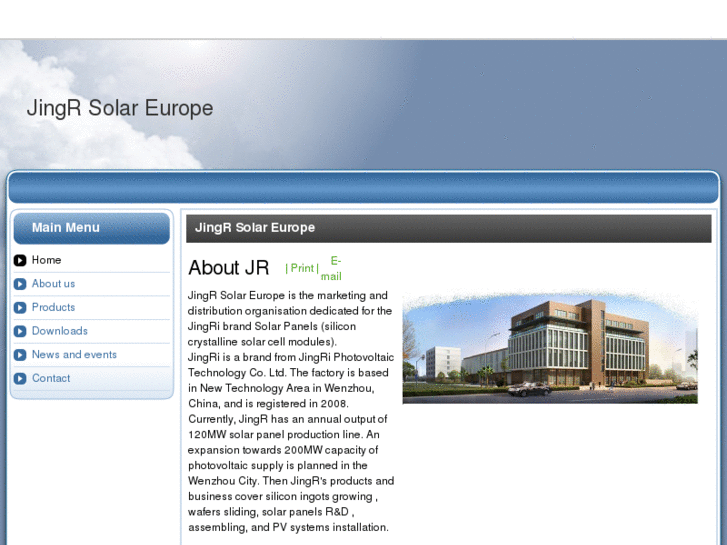727x545 pixels.
Task: Click the E-mail link
Action: coord(332,269)
